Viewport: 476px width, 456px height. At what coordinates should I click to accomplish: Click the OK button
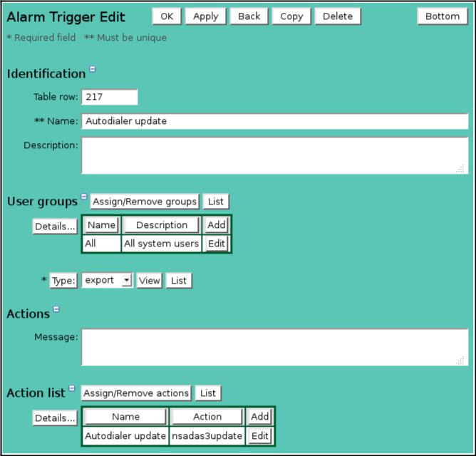(x=167, y=16)
